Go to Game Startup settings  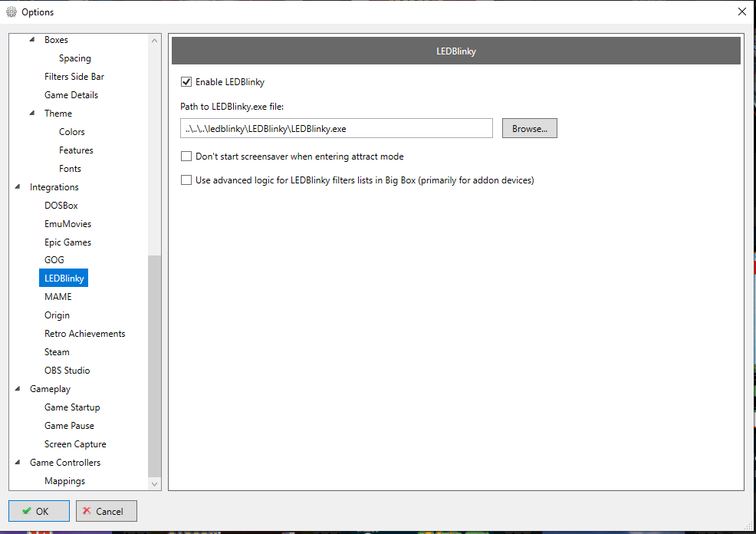(72, 407)
